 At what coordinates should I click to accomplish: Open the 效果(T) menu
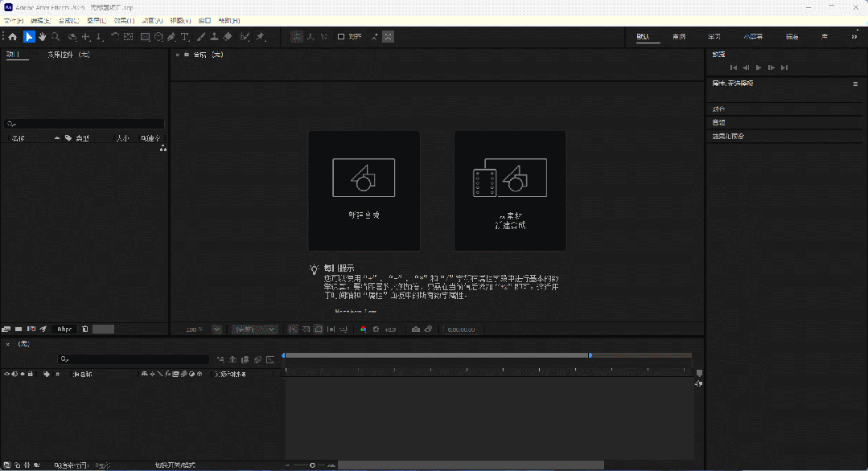[x=124, y=20]
